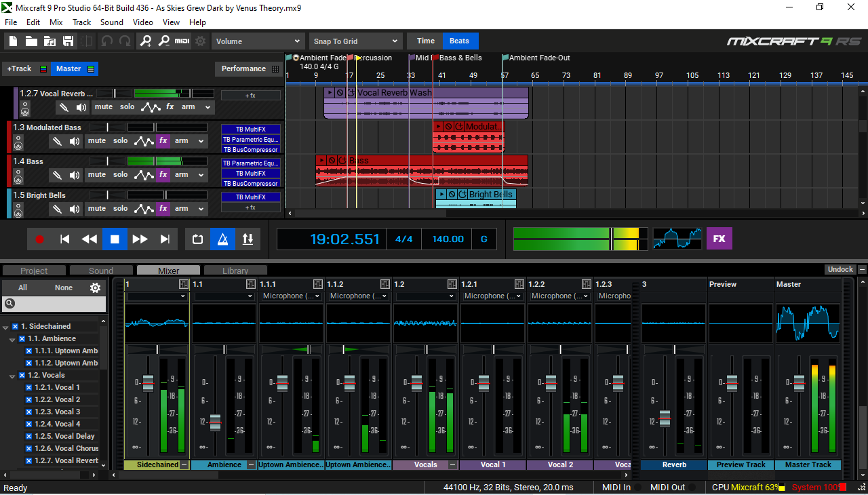Open fx for the 1.3 Modulated Bass track
This screenshot has height=495, width=868.
[x=163, y=141]
